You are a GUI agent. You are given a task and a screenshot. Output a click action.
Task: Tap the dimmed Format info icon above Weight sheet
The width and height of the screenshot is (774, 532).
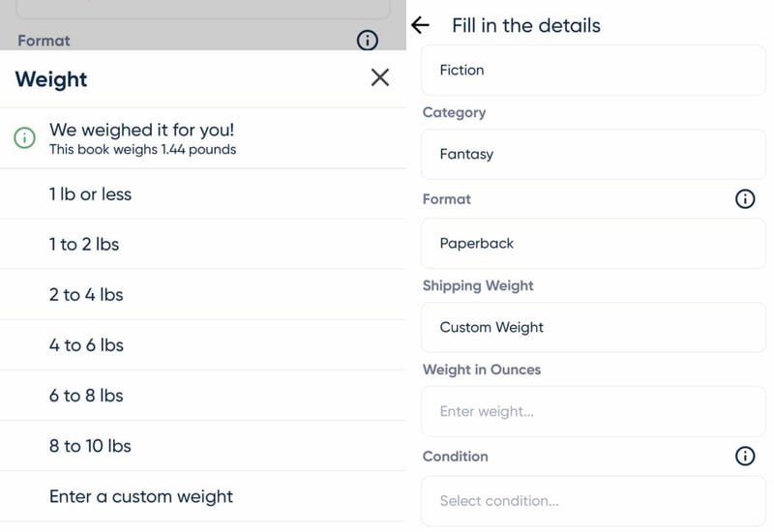pos(368,41)
